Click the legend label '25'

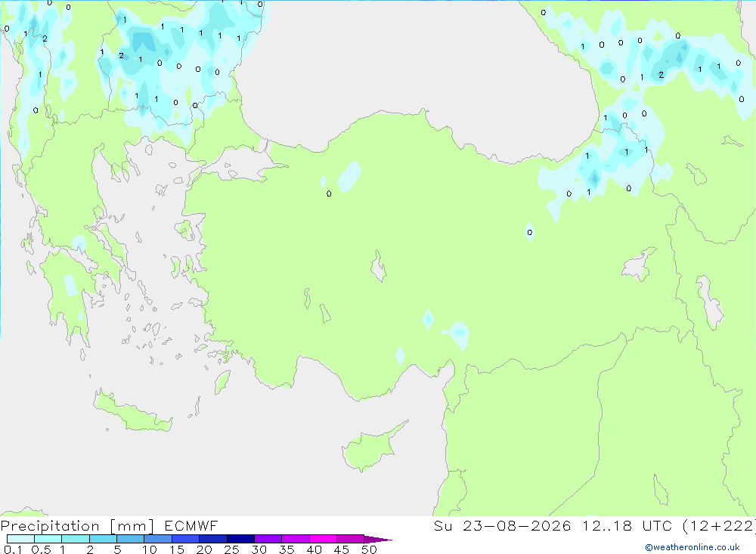[x=232, y=549]
